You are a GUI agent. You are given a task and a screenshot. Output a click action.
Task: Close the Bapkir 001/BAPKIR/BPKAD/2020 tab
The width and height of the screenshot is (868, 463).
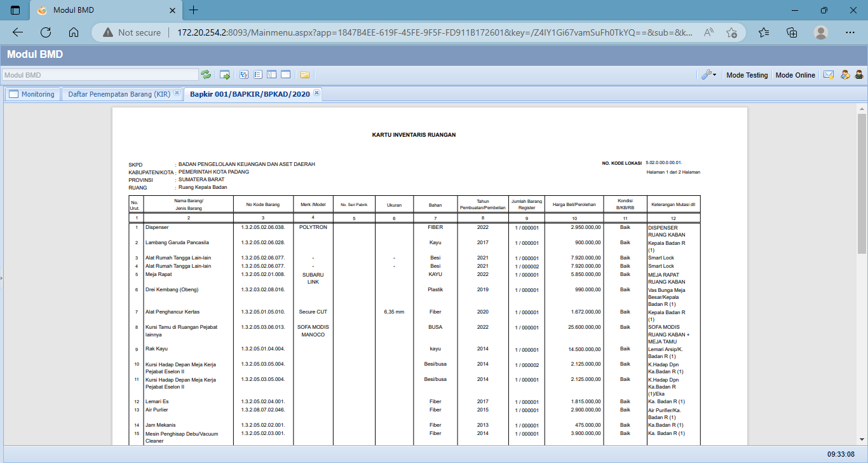click(x=316, y=93)
